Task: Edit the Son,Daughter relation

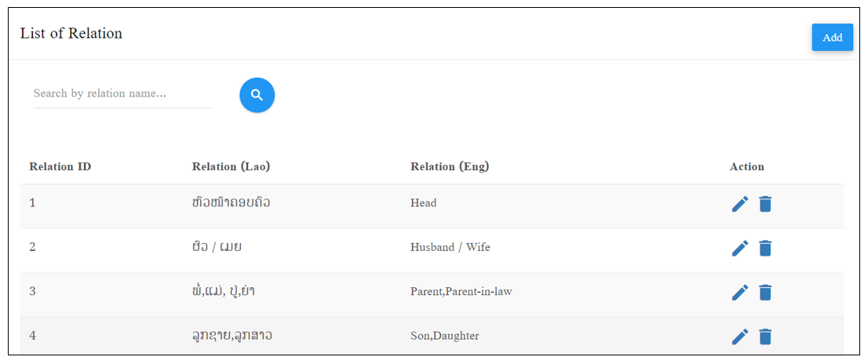Action: (740, 337)
